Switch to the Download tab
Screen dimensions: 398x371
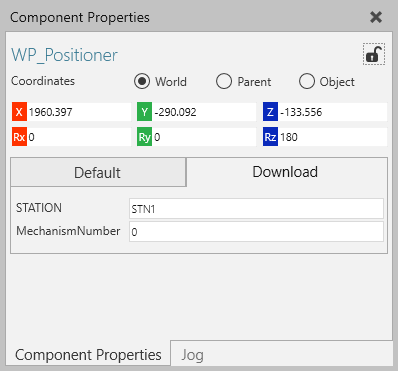[x=287, y=172]
